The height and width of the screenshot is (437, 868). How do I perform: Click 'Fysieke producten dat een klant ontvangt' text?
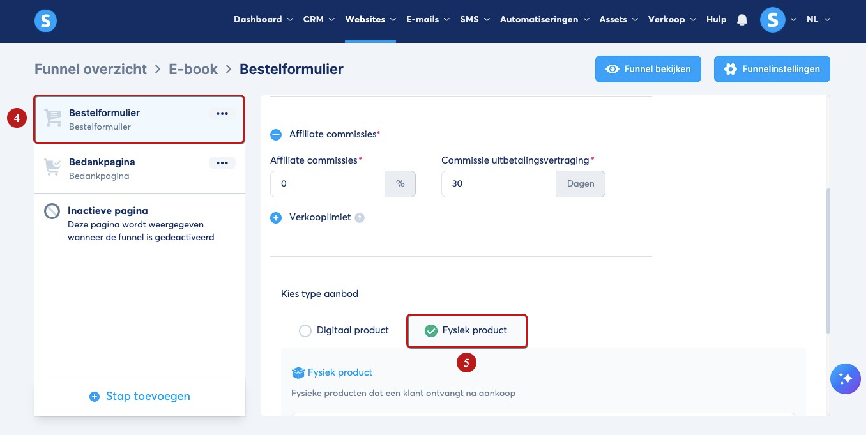[x=403, y=394]
